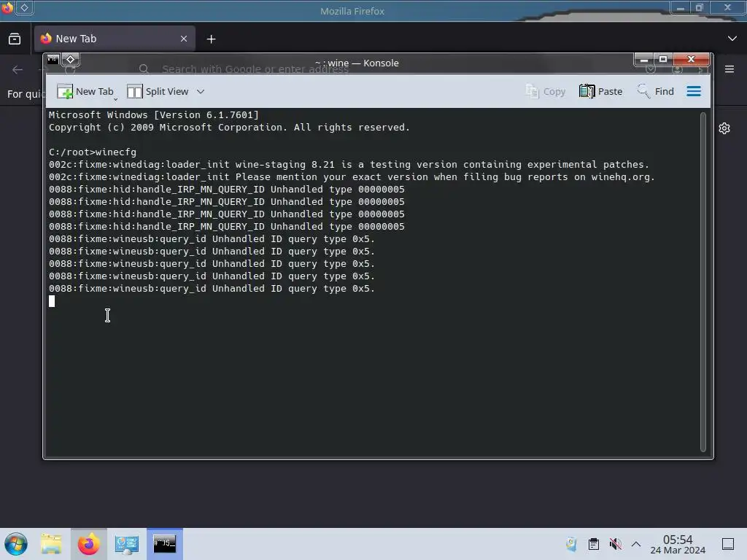The image size is (747, 560).
Task: Expand the Split View dropdown chevron
Action: coord(201,91)
